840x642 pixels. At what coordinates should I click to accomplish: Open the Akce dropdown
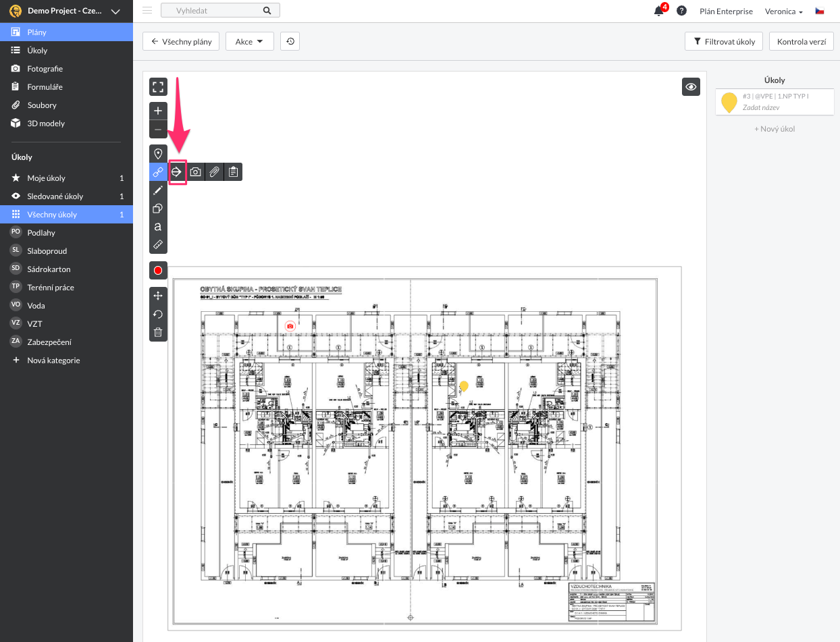pyautogui.click(x=249, y=42)
